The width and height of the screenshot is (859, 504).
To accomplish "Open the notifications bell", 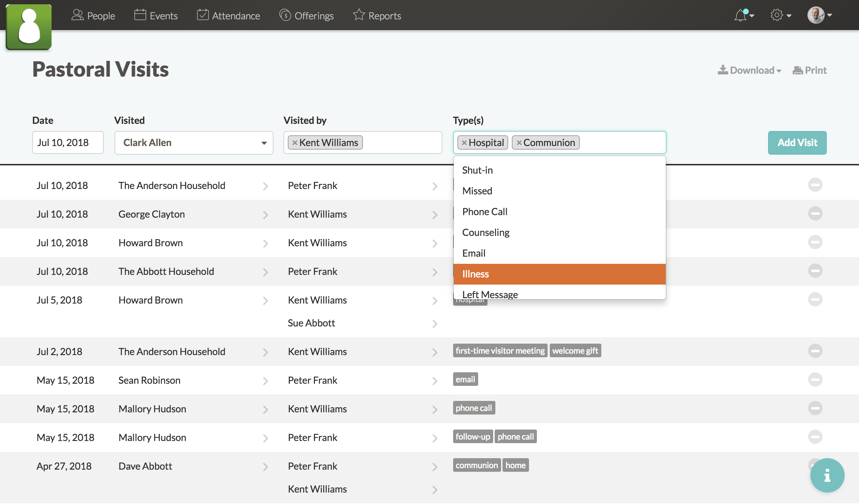I will click(x=741, y=15).
